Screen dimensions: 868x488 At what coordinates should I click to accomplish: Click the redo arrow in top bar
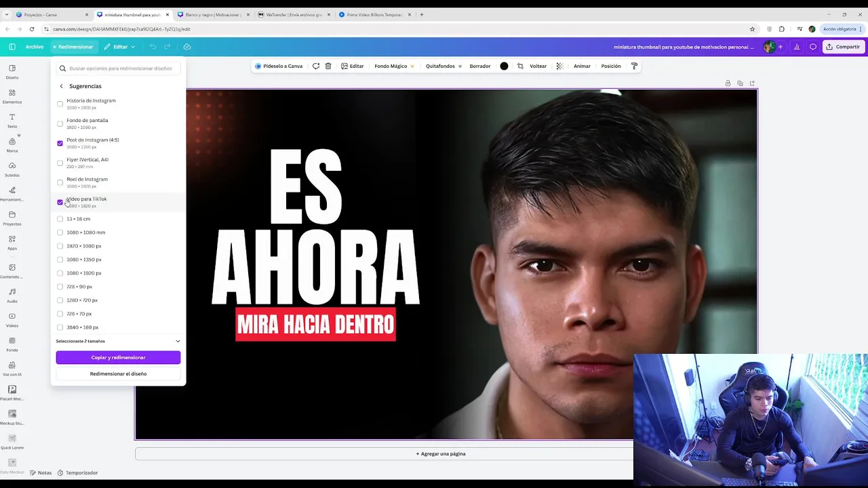point(167,47)
